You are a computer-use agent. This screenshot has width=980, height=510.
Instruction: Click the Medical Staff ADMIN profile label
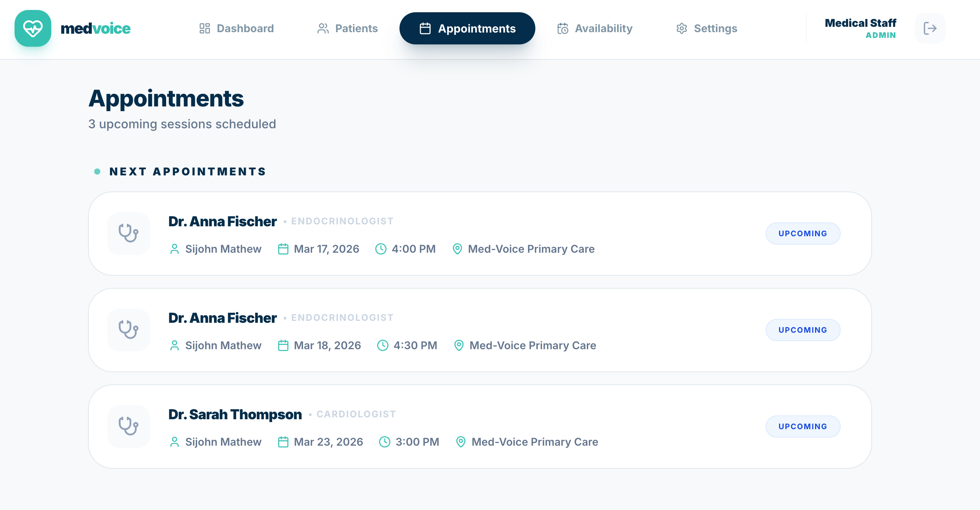860,28
